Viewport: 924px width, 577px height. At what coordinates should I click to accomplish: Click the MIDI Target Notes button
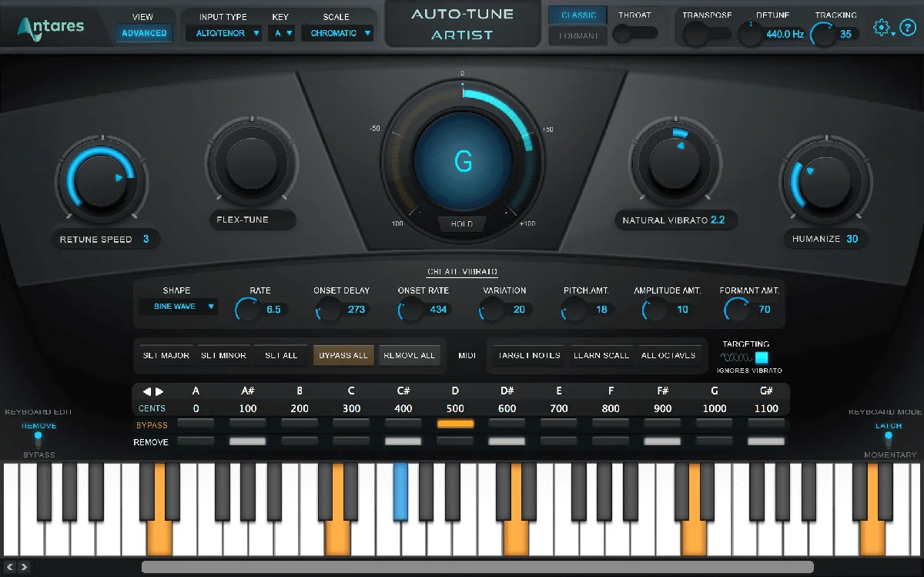click(x=530, y=355)
